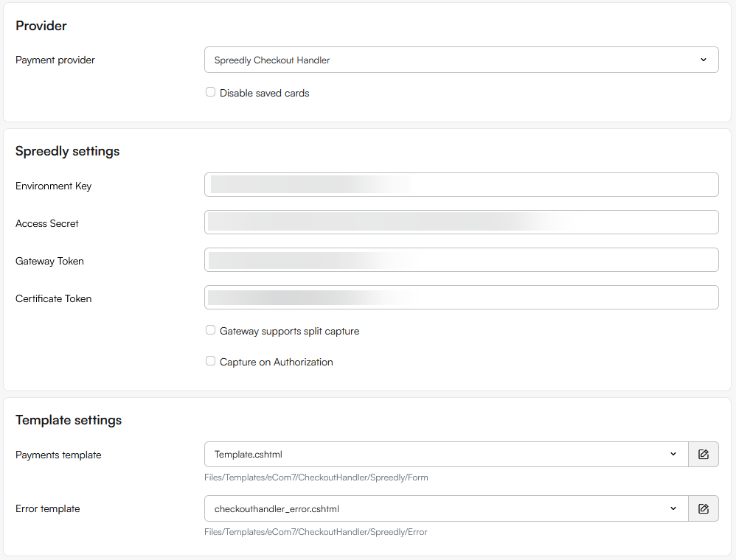This screenshot has height=560, width=736.
Task: Click the Certificate Token text box
Action: [461, 298]
